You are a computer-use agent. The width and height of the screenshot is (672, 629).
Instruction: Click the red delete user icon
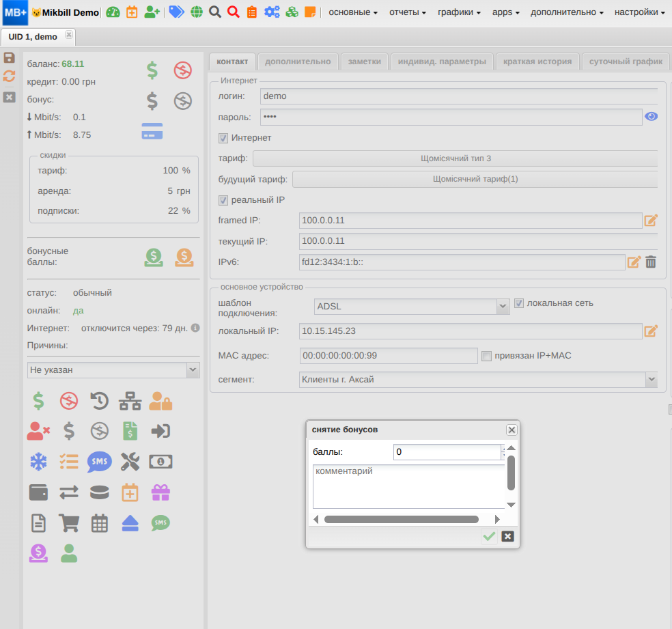(x=38, y=432)
